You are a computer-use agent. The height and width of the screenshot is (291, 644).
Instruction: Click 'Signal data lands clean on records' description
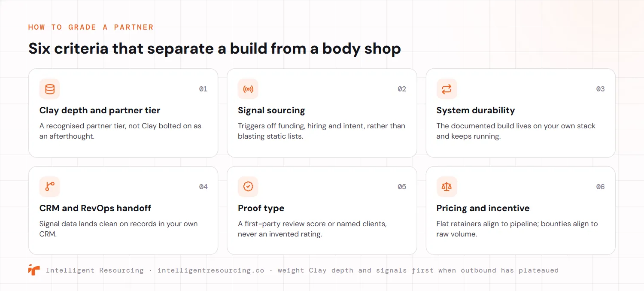118,229
